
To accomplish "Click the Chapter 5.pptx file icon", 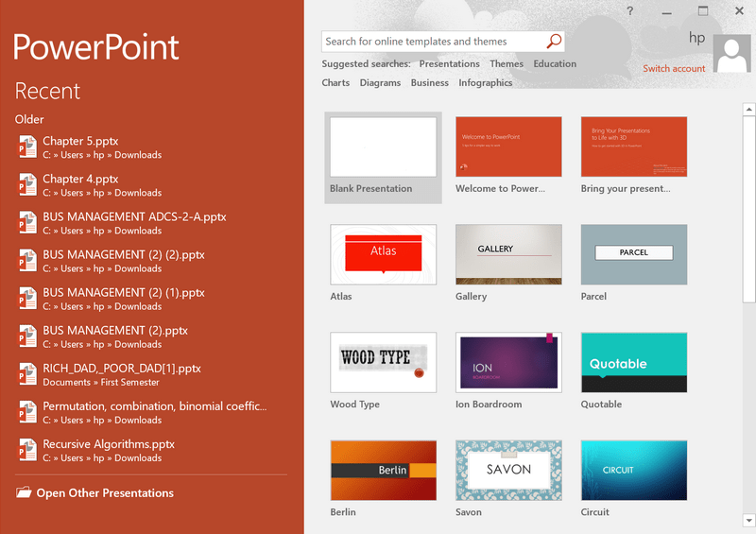I will tap(27, 147).
